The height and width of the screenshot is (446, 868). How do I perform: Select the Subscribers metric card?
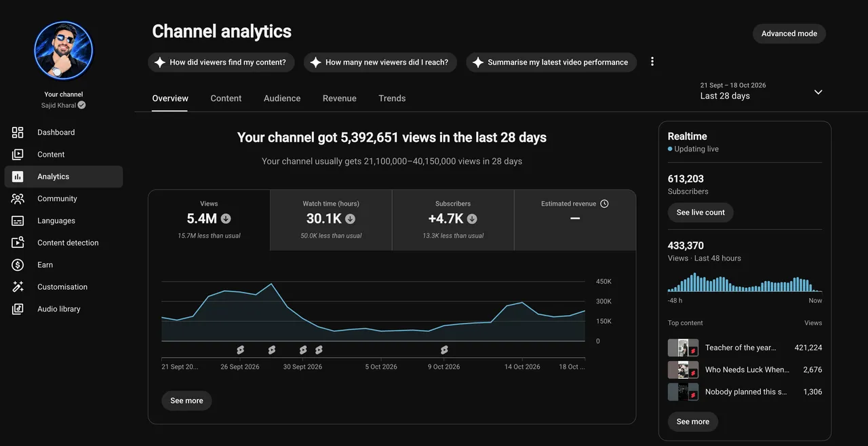pyautogui.click(x=453, y=220)
